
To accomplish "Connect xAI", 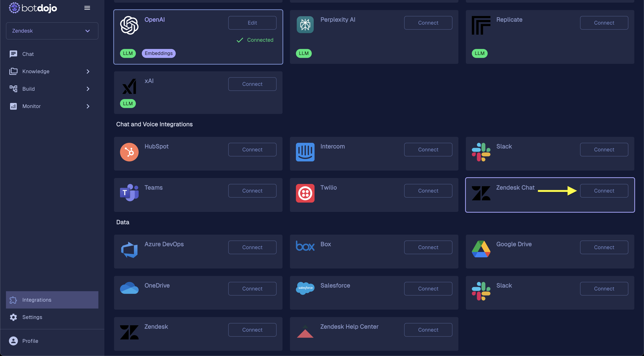I will coord(252,84).
